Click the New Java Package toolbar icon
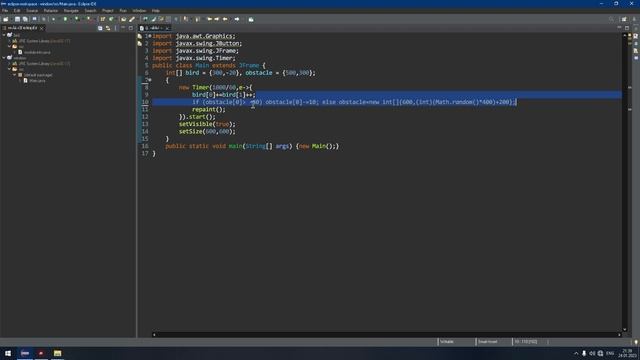The image size is (640, 360). pos(103,19)
